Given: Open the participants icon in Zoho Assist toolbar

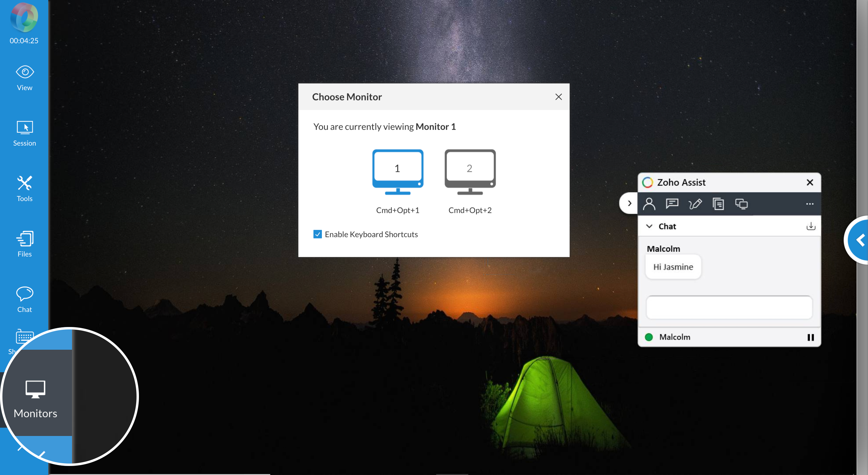Looking at the screenshot, I should [x=649, y=204].
